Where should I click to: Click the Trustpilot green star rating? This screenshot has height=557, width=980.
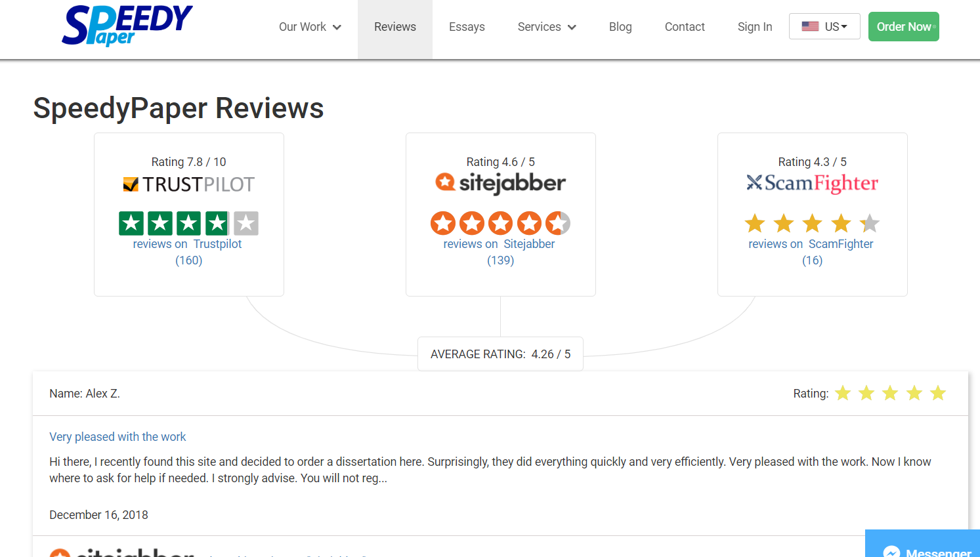(189, 224)
